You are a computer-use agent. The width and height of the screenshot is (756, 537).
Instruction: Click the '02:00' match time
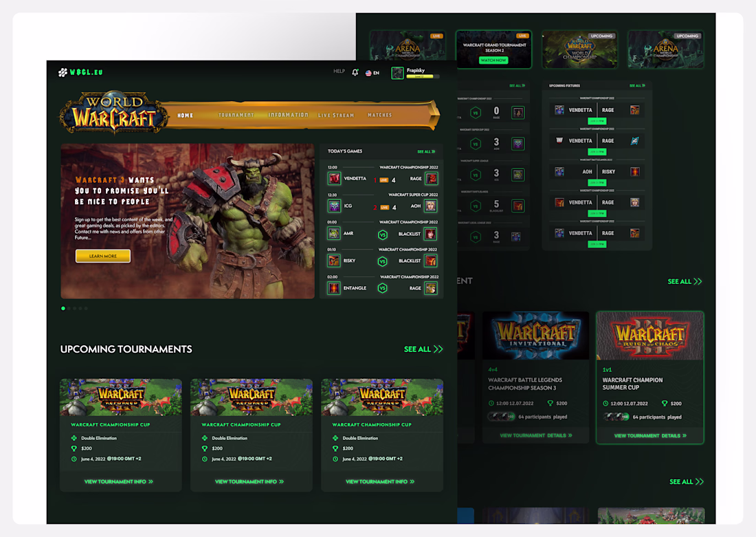pyautogui.click(x=332, y=277)
